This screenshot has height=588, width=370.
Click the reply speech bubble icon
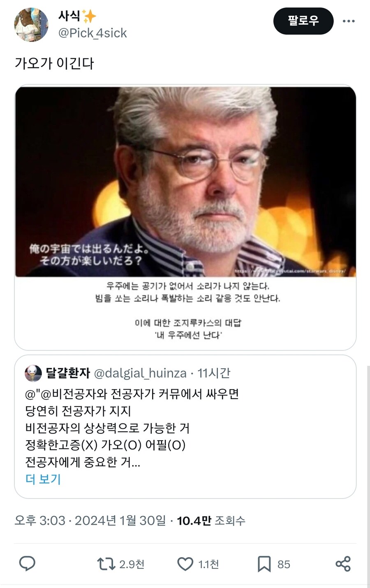(x=27, y=564)
